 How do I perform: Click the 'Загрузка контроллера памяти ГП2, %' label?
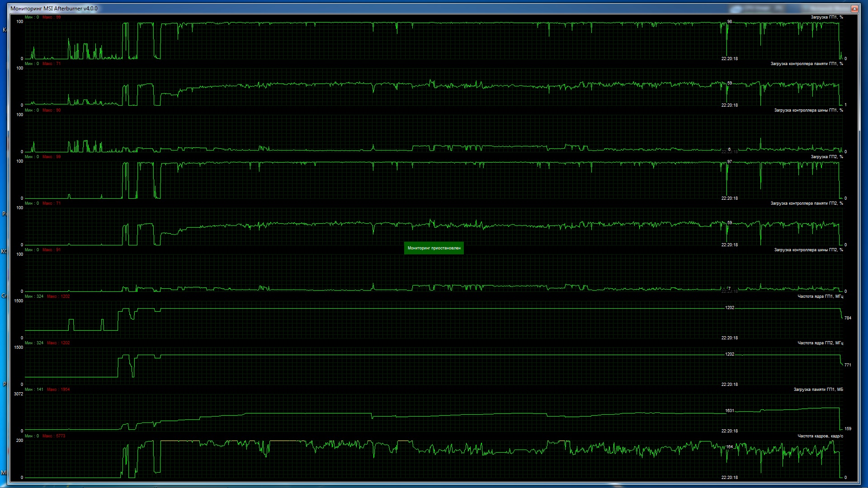click(x=807, y=203)
